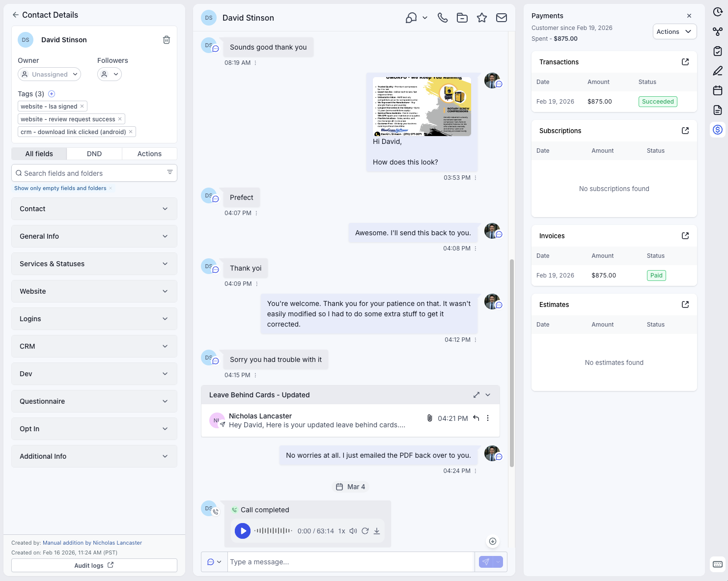Open the Tasks clipboard icon panel
Viewport: 728px width, 581px height.
tap(718, 51)
